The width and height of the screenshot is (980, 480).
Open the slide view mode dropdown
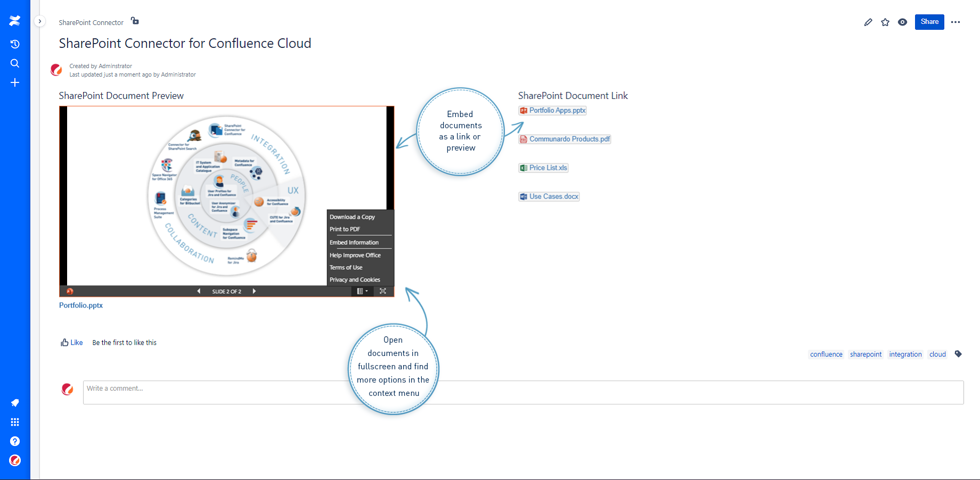(362, 291)
